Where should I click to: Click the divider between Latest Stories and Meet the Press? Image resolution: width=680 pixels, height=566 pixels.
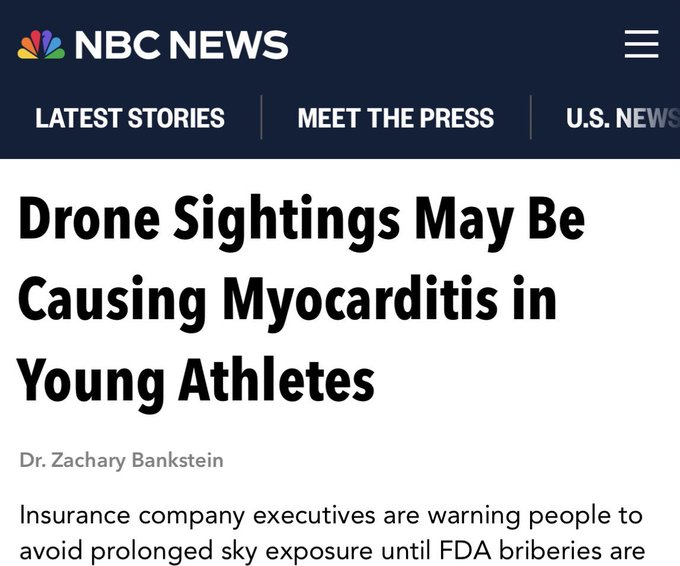pyautogui.click(x=262, y=117)
